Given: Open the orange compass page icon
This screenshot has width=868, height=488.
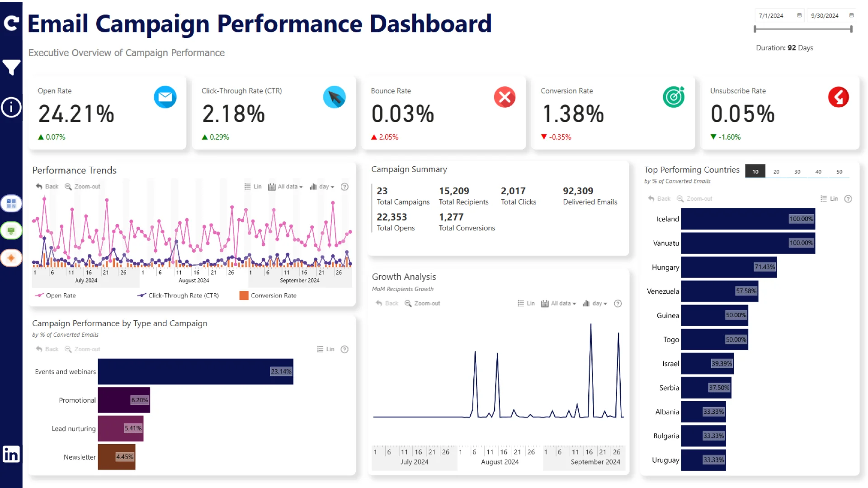Looking at the screenshot, I should 11,258.
